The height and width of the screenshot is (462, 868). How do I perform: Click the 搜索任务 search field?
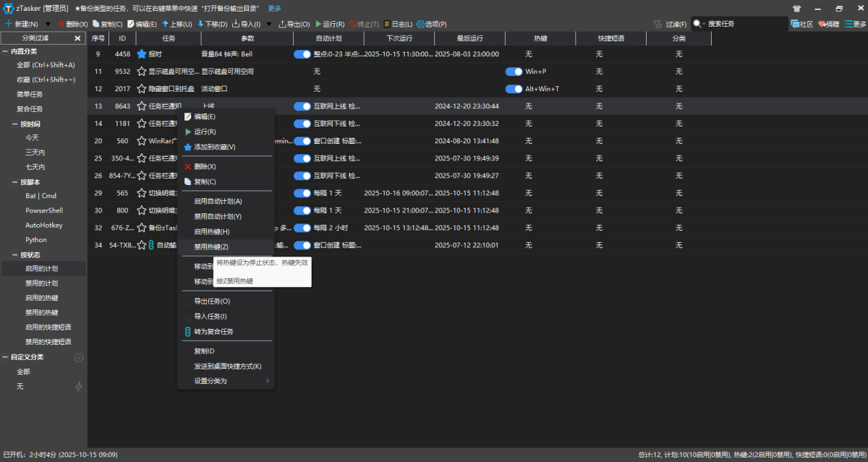pyautogui.click(x=745, y=24)
